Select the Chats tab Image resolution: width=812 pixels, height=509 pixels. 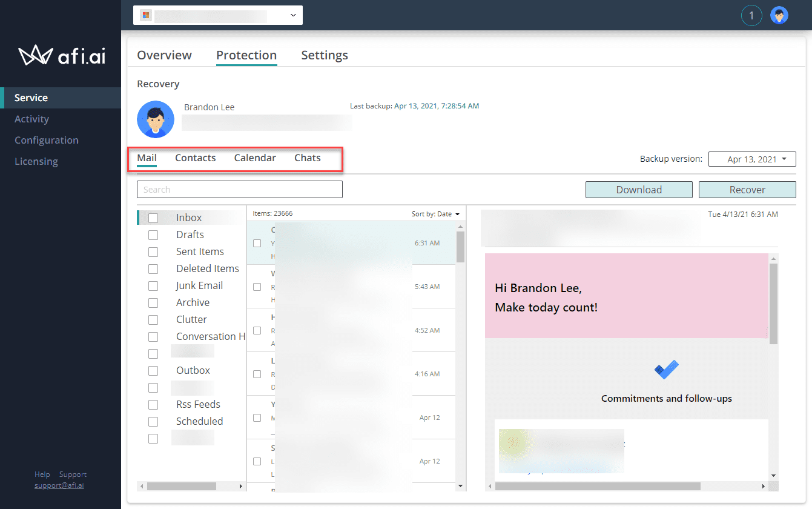point(307,158)
